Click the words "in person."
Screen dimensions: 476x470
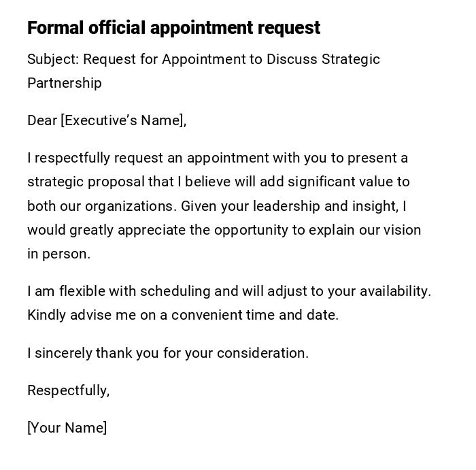[58, 254]
